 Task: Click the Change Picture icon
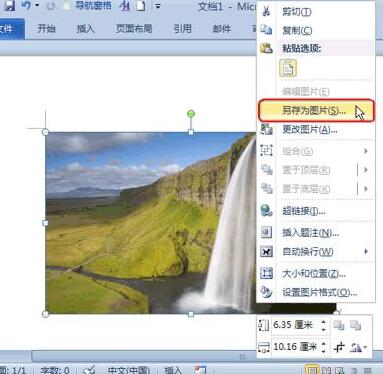[266, 129]
